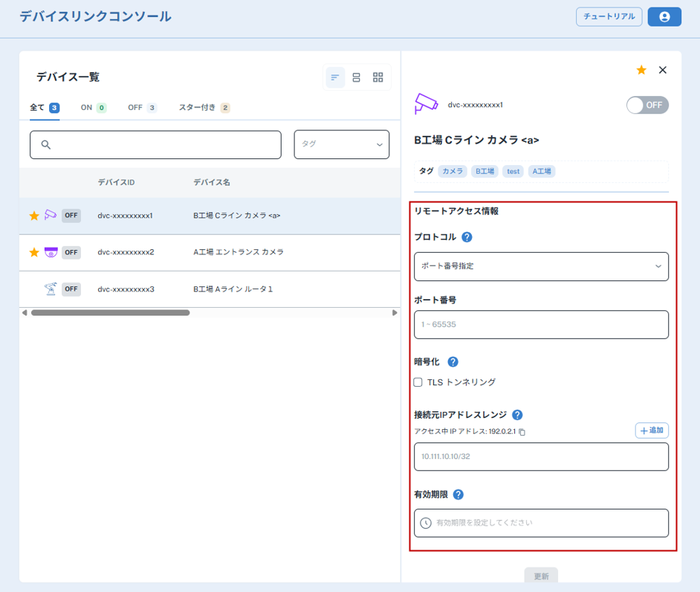Open the タグ filter dropdown

tap(342, 144)
